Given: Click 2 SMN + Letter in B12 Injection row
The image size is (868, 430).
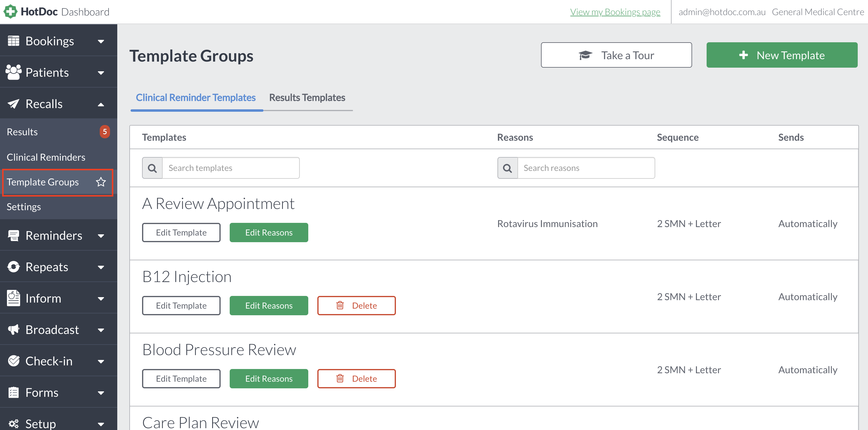Looking at the screenshot, I should 689,297.
